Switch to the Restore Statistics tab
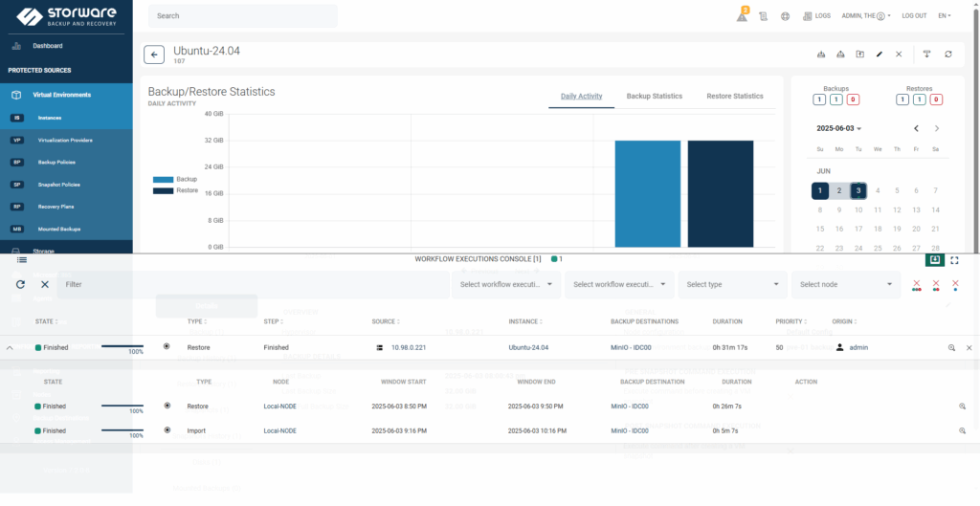Screen dimensions: 980x506 click(734, 96)
